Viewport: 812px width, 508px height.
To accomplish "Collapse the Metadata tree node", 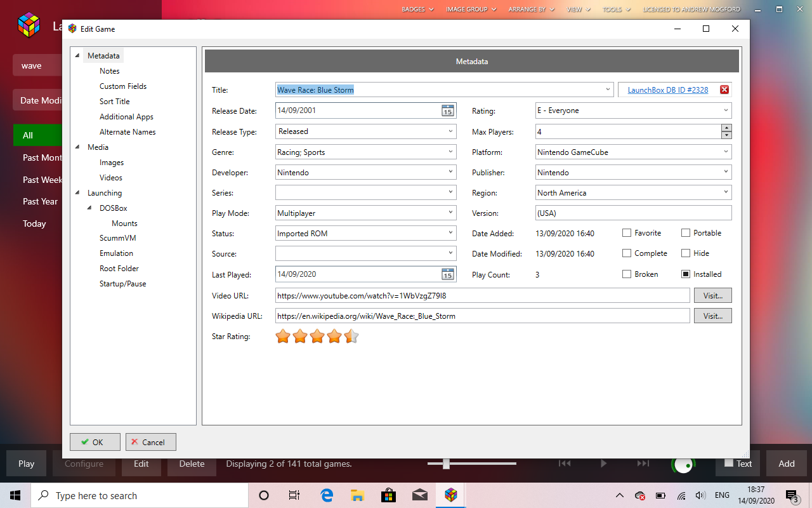I will [78, 56].
